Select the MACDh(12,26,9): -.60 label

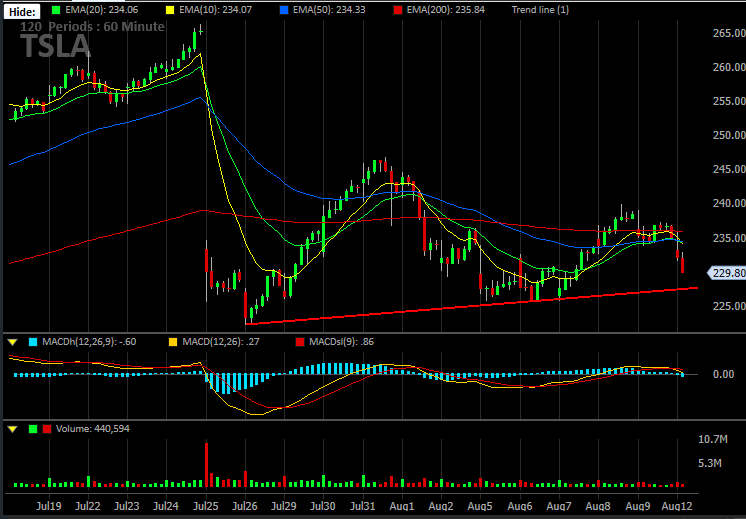point(89,342)
